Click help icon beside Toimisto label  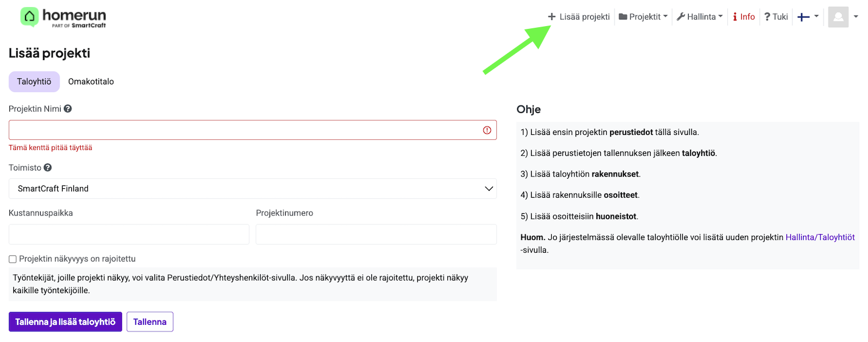[48, 168]
